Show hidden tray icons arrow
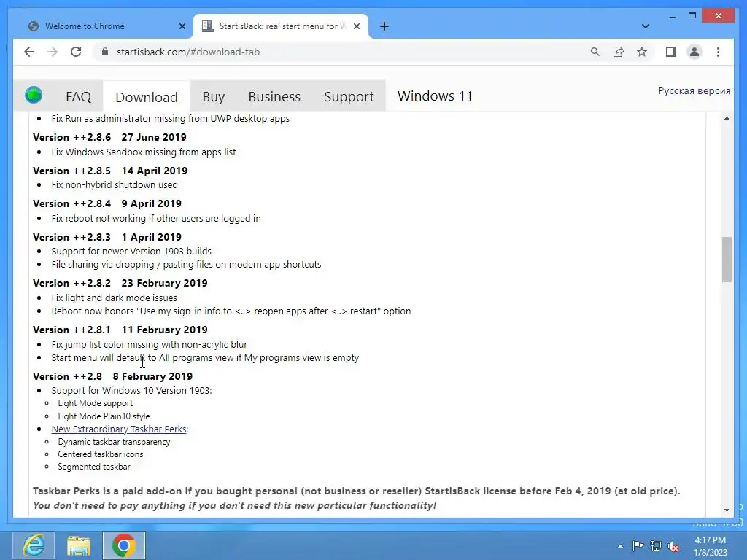Image resolution: width=747 pixels, height=560 pixels. (x=620, y=546)
